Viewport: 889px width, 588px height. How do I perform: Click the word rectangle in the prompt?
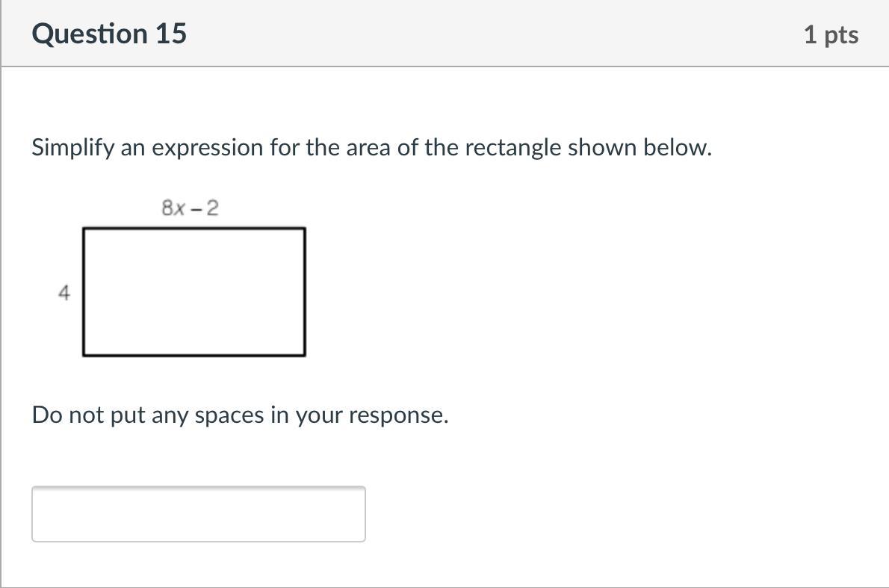[513, 148]
